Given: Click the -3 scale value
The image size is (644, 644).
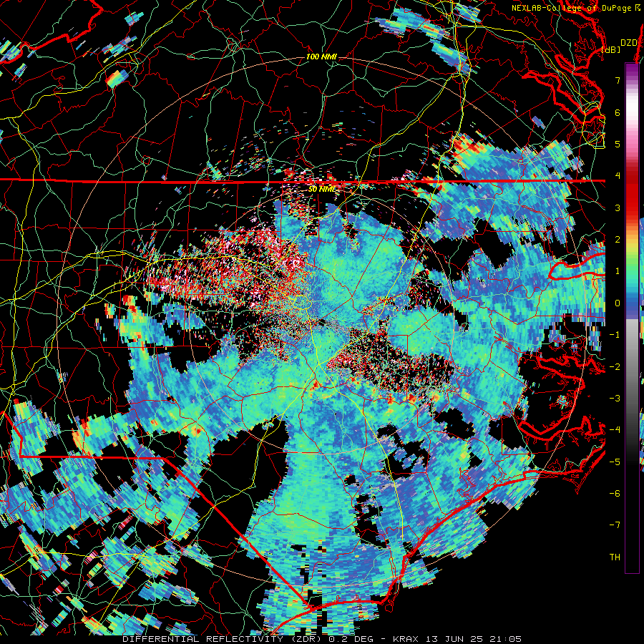Looking at the screenshot, I should pyautogui.click(x=615, y=398).
